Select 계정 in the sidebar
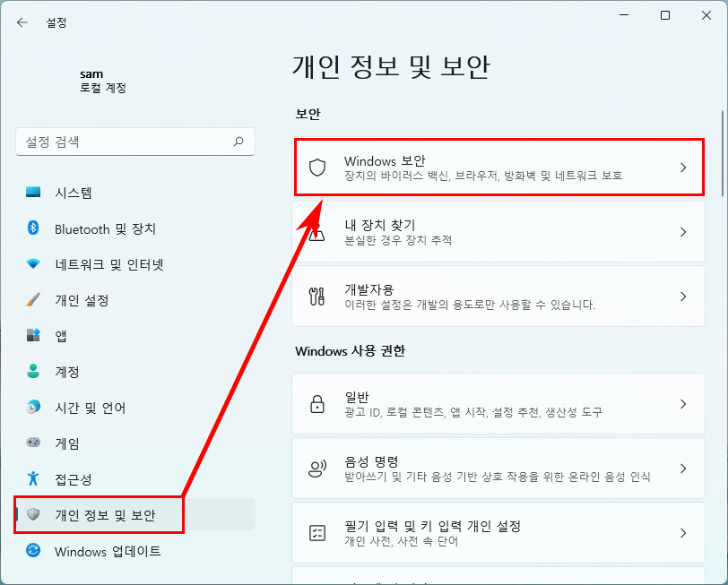728x585 pixels. 135,371
